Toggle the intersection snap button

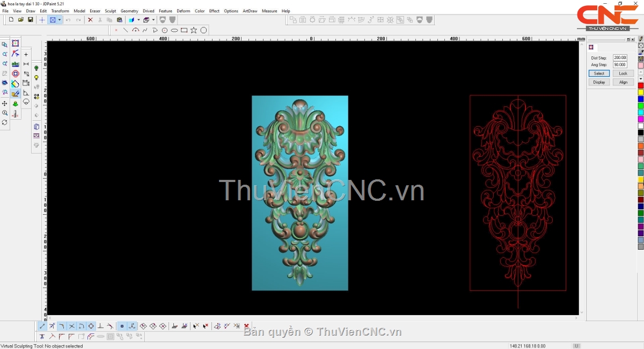(x=71, y=326)
